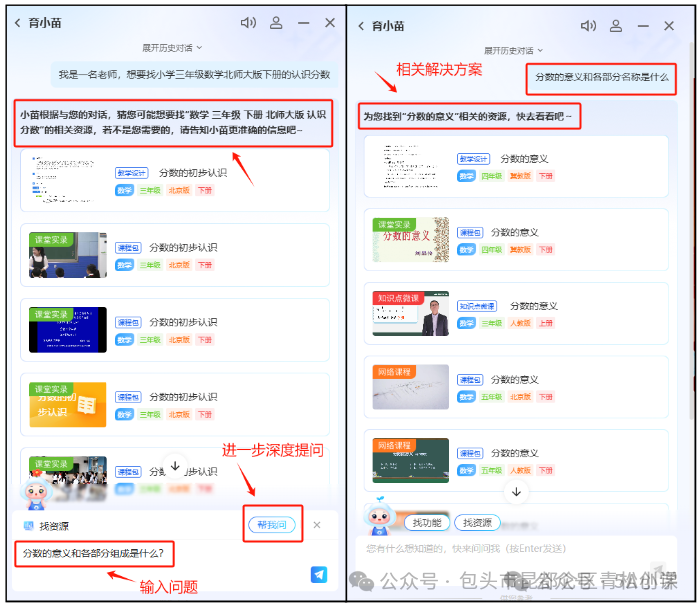Viewport: 700px width, 609px height.
Task: Select the 找资源 button in right panel
Action: click(x=477, y=522)
